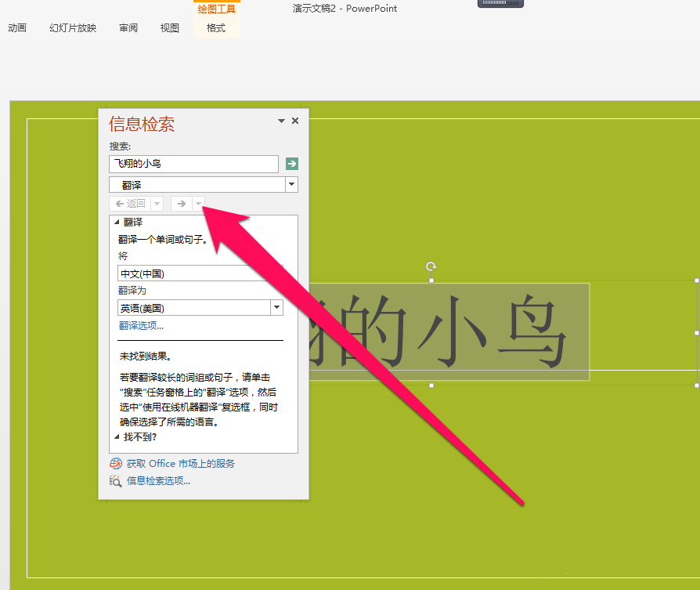This screenshot has width=700, height=590.
Task: Click the 获取 Office 市场上的服务 link
Action: click(x=179, y=463)
